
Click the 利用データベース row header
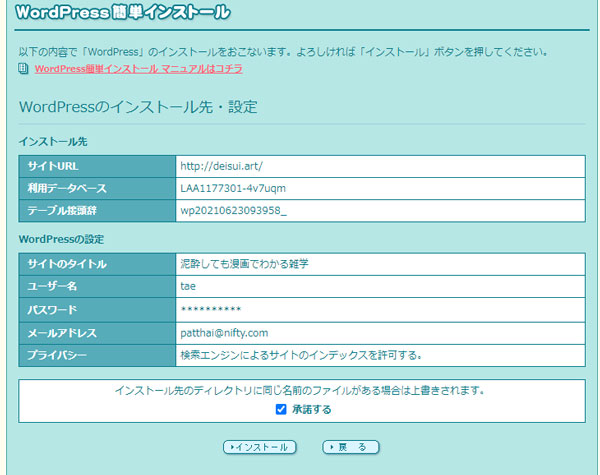(x=97, y=188)
